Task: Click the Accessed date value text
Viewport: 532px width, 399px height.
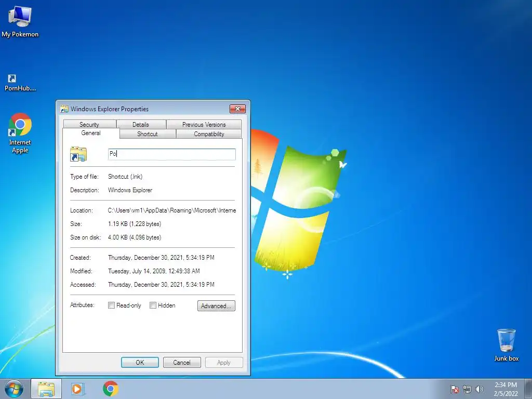Action: 161,285
